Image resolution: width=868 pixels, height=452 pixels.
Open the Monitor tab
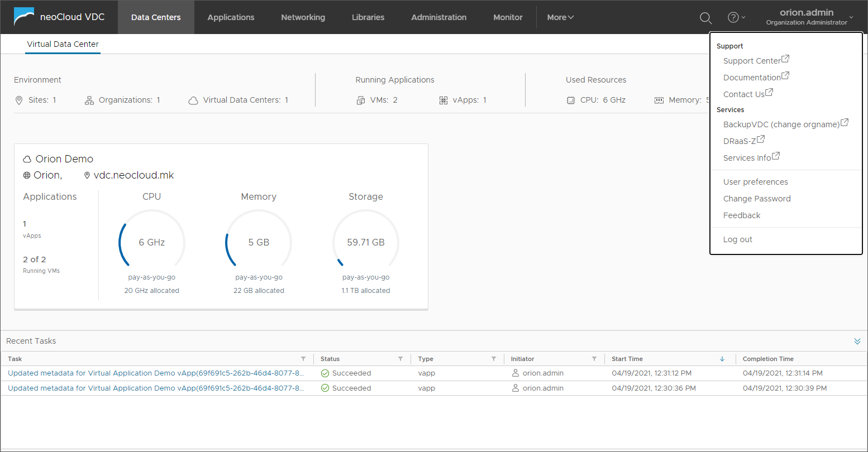click(x=508, y=17)
